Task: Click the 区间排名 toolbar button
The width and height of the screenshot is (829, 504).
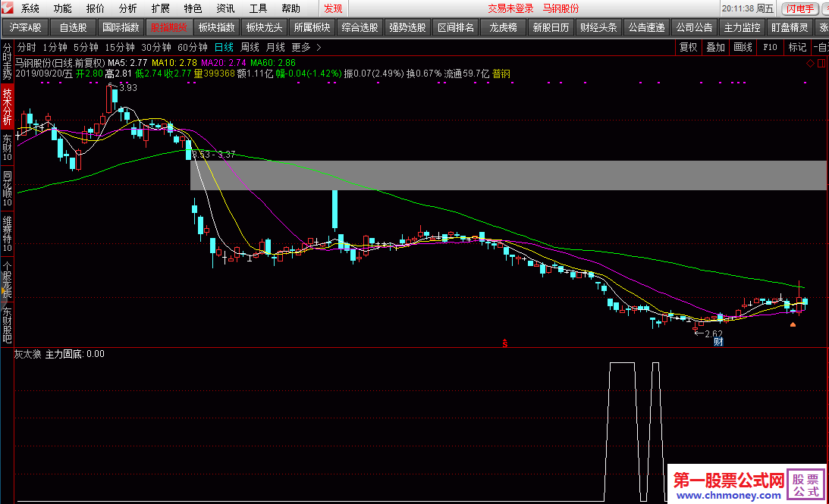Action: pyautogui.click(x=455, y=27)
